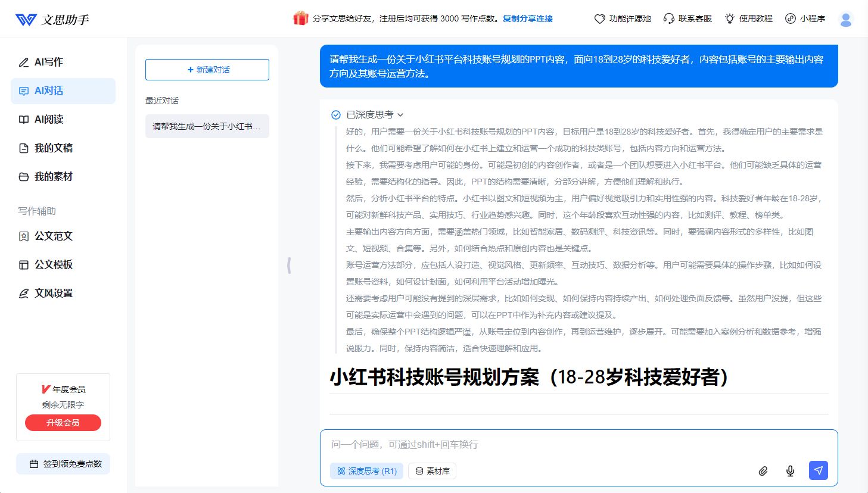Open the 小程序 link
Image resolution: width=868 pixels, height=493 pixels.
tap(805, 19)
